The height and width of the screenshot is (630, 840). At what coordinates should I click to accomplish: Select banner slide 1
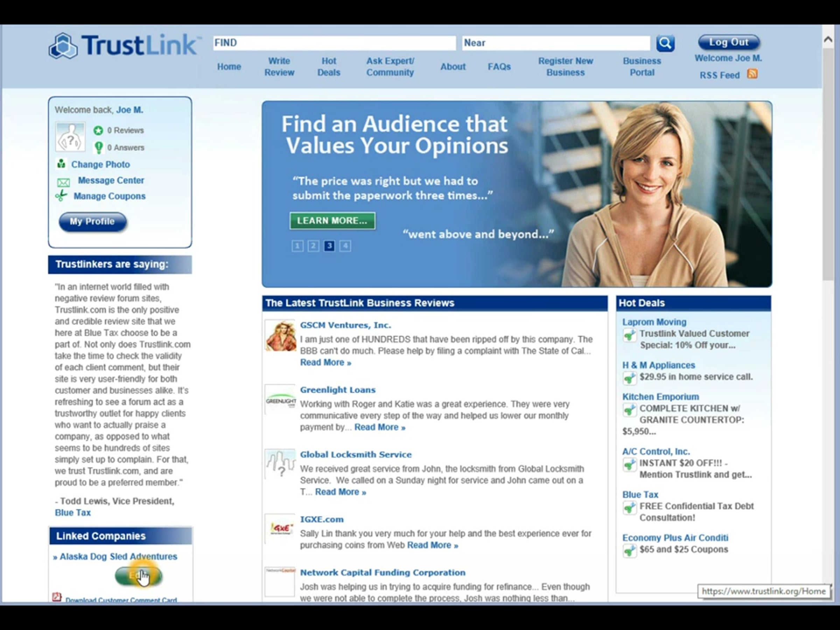point(297,246)
